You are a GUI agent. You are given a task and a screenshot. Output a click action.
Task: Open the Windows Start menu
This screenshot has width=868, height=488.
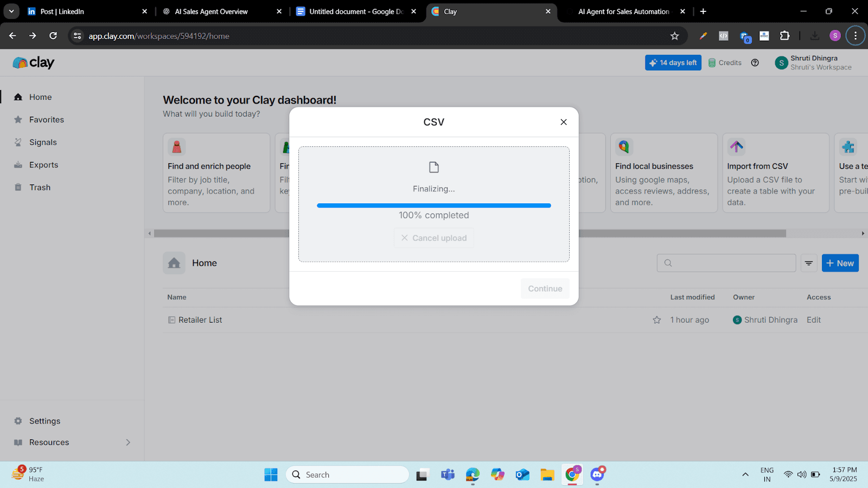271,475
